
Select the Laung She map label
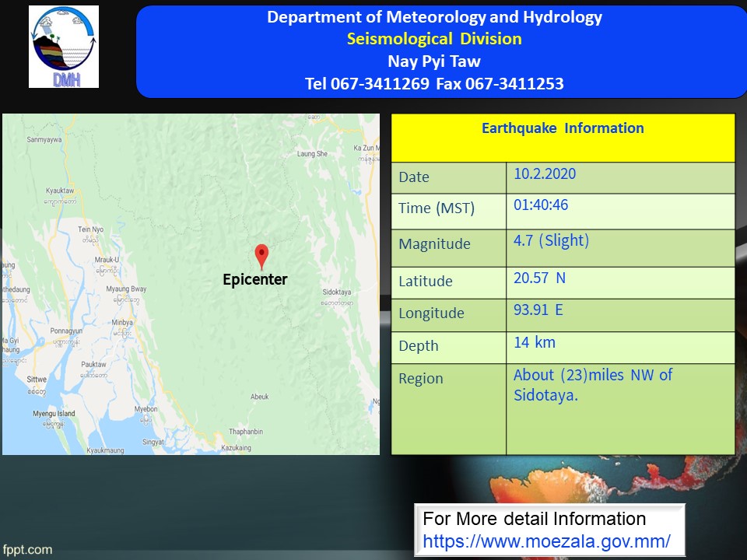(311, 154)
